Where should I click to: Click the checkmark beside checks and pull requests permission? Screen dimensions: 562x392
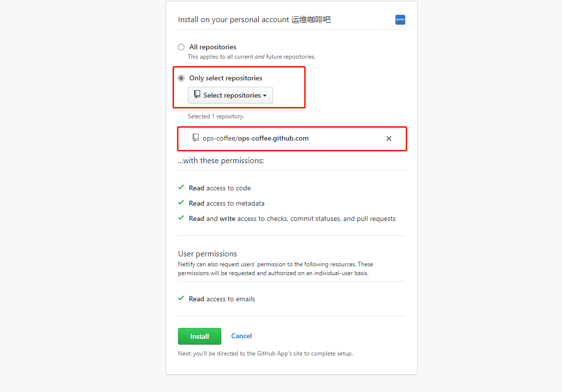181,218
